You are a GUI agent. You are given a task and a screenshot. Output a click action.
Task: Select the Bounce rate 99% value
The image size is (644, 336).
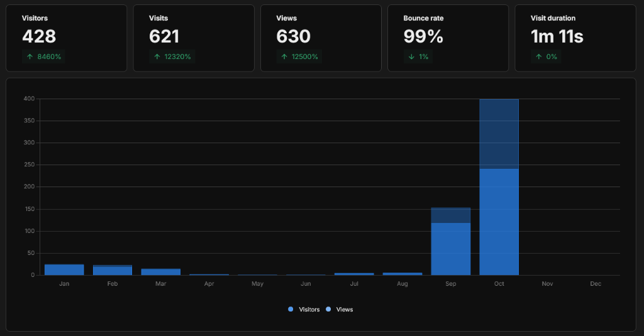pos(423,37)
